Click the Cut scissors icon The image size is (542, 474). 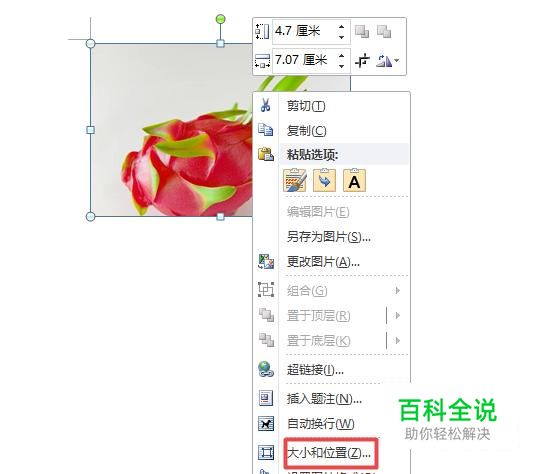pyautogui.click(x=265, y=105)
